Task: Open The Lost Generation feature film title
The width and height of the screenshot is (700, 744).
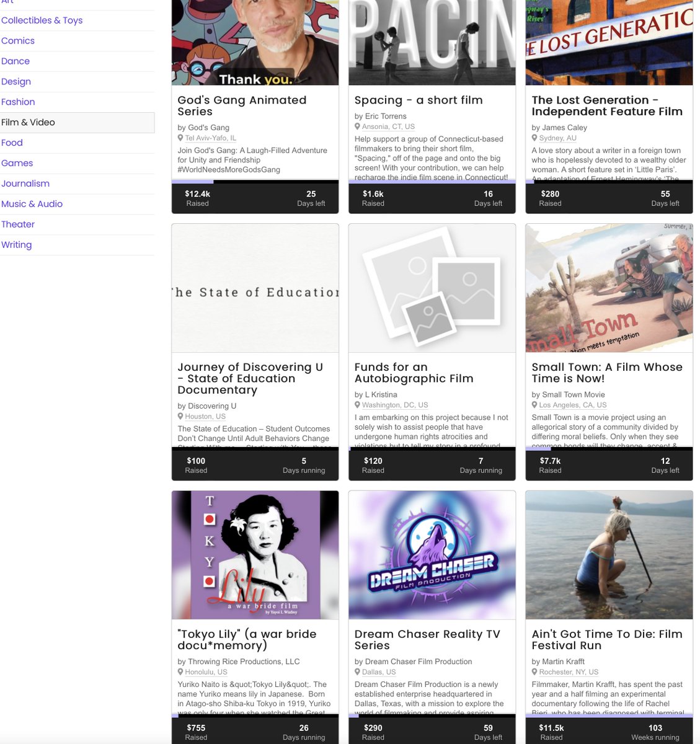Action: (607, 106)
